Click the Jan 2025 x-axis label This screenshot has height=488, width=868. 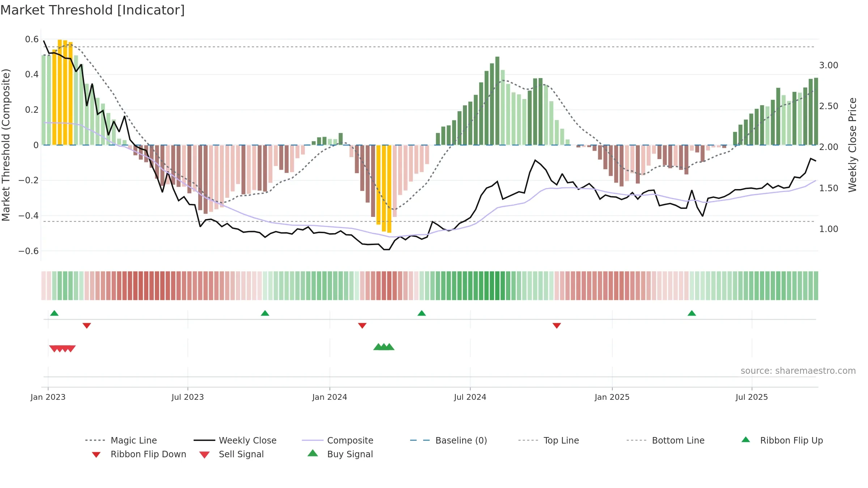point(612,397)
